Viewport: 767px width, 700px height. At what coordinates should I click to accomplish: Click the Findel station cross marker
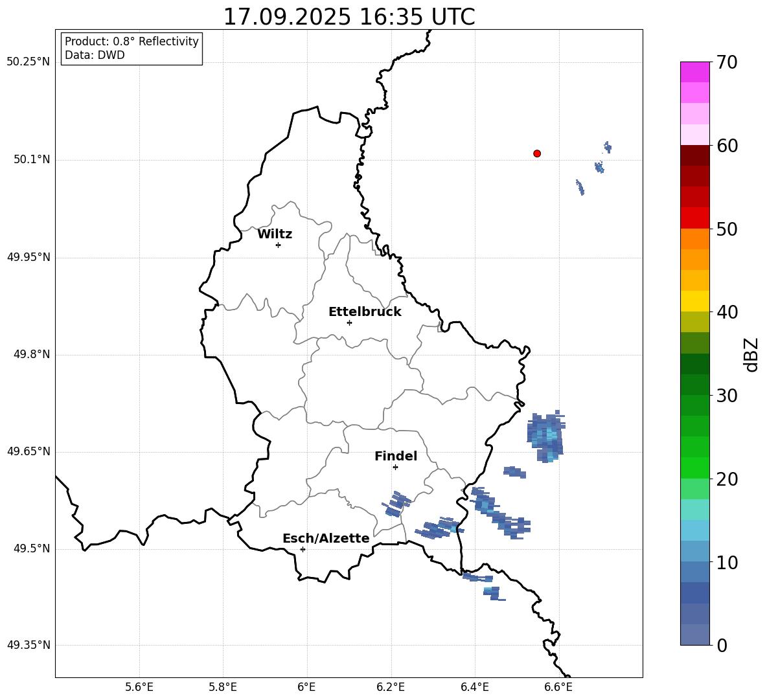click(396, 468)
